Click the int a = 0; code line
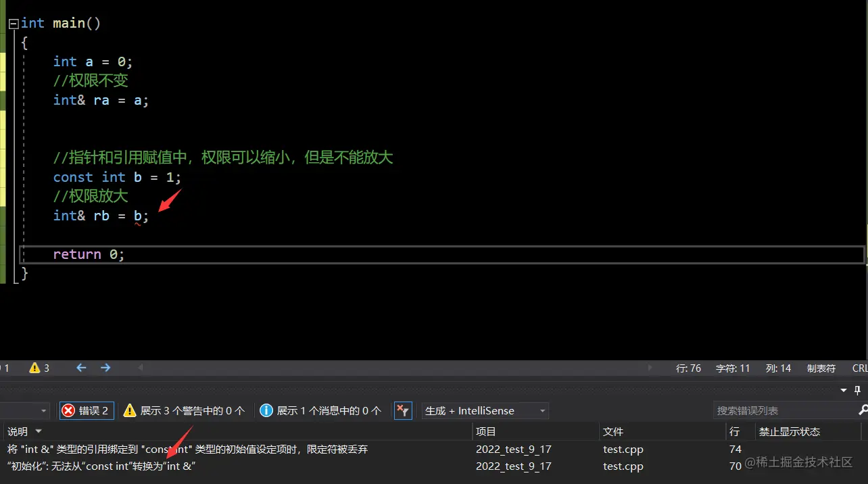 93,62
